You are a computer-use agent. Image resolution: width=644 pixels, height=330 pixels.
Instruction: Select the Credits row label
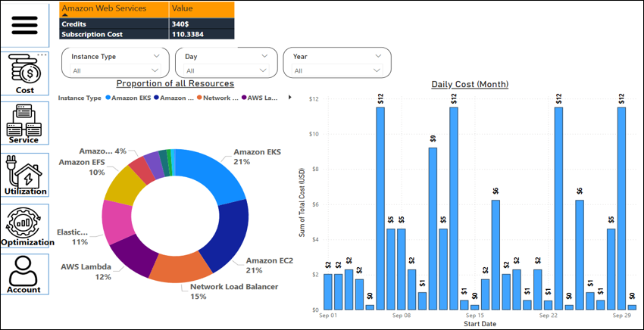[74, 24]
